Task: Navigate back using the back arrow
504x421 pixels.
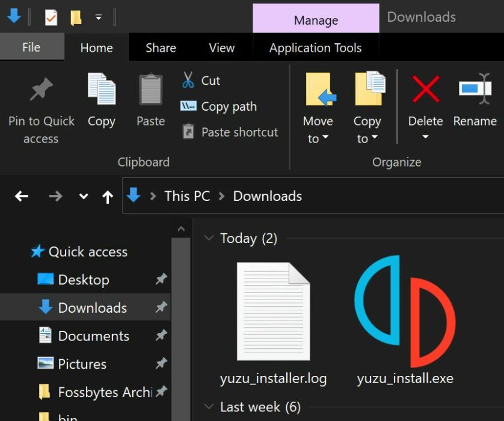Action: coord(22,195)
